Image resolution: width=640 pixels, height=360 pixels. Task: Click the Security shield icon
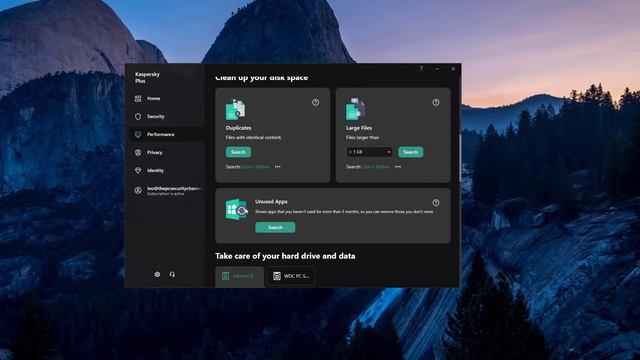coord(138,116)
